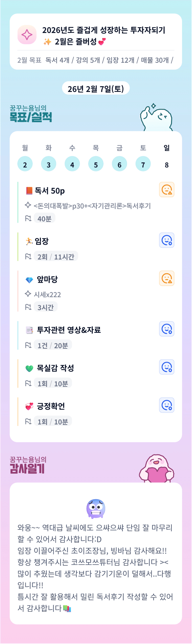Click the scared face emoji in 감사일기
The height and width of the screenshot is (644, 192).
click(x=96, y=508)
